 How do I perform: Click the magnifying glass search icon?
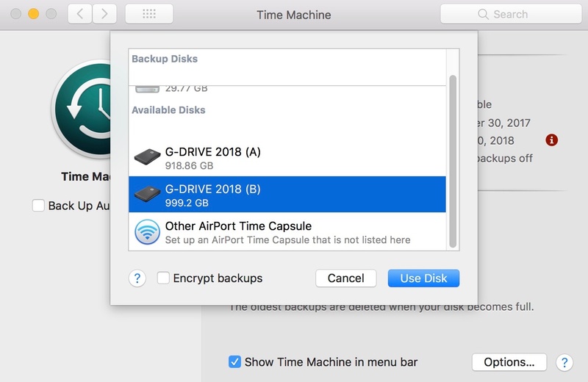click(483, 14)
